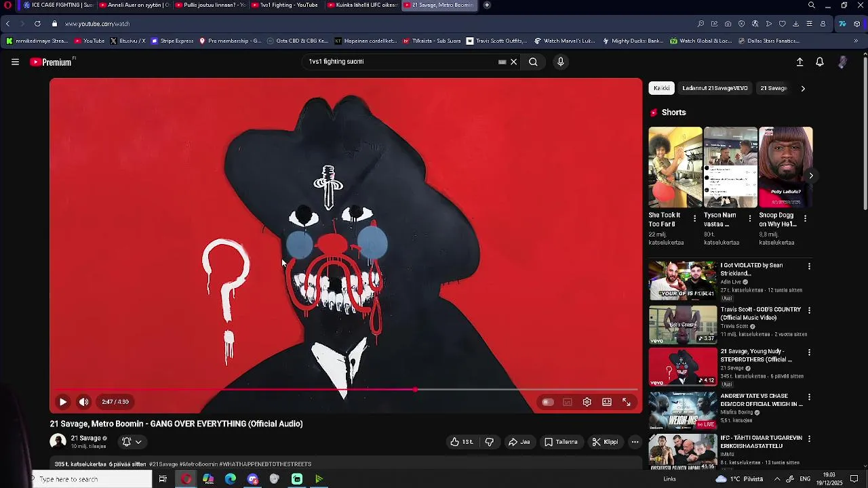Image resolution: width=868 pixels, height=488 pixels.
Task: Show more filter chips arrow
Action: [x=803, y=88]
